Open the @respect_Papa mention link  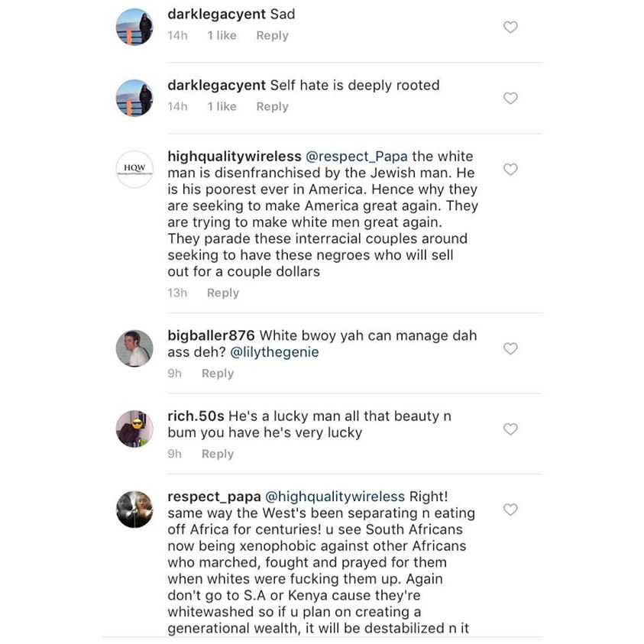[x=357, y=157]
